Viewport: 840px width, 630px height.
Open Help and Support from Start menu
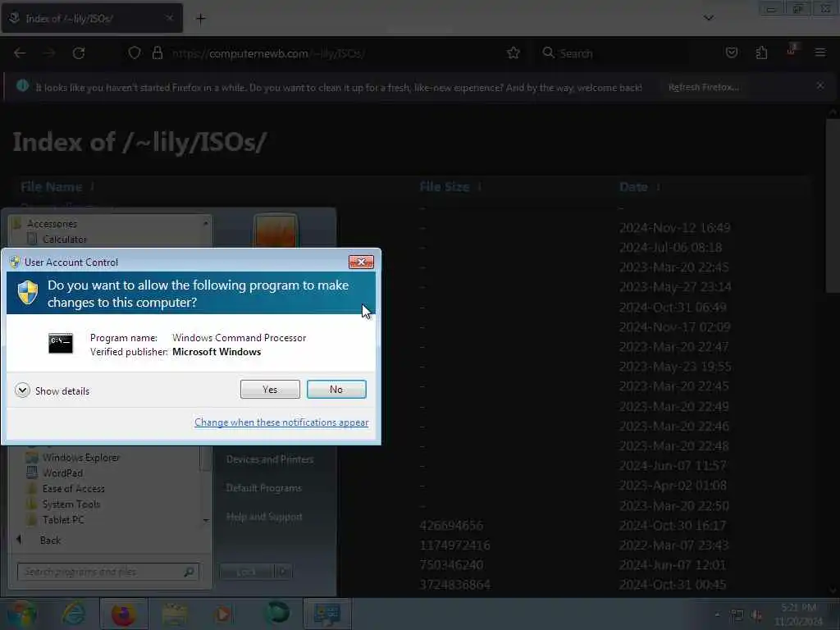(264, 517)
